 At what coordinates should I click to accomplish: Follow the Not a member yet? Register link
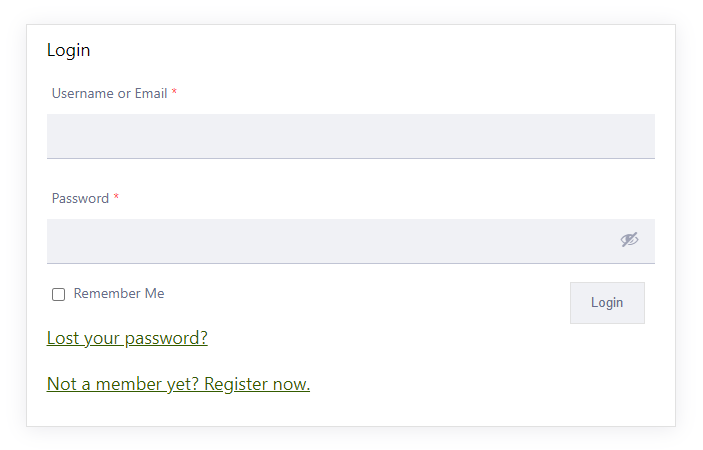[178, 384]
